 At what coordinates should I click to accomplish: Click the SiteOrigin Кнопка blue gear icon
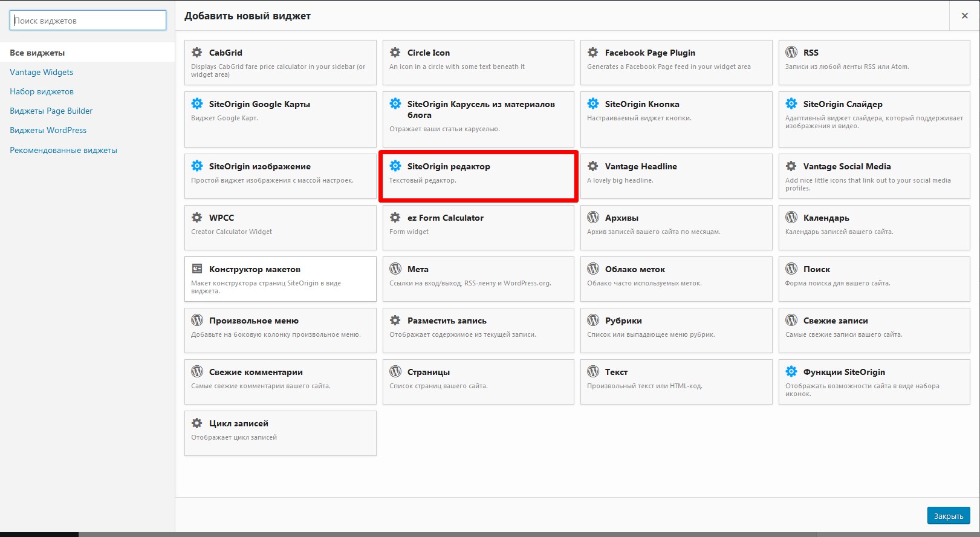click(x=593, y=104)
